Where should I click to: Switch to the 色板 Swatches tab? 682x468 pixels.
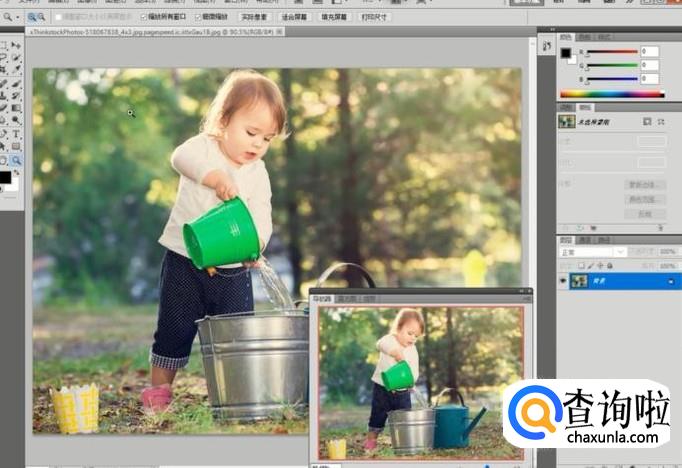(584, 37)
